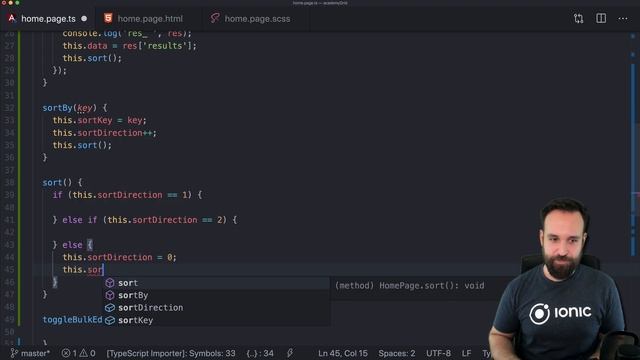Switch to the home.page.ts tab
The image size is (640, 360).
[x=48, y=19]
